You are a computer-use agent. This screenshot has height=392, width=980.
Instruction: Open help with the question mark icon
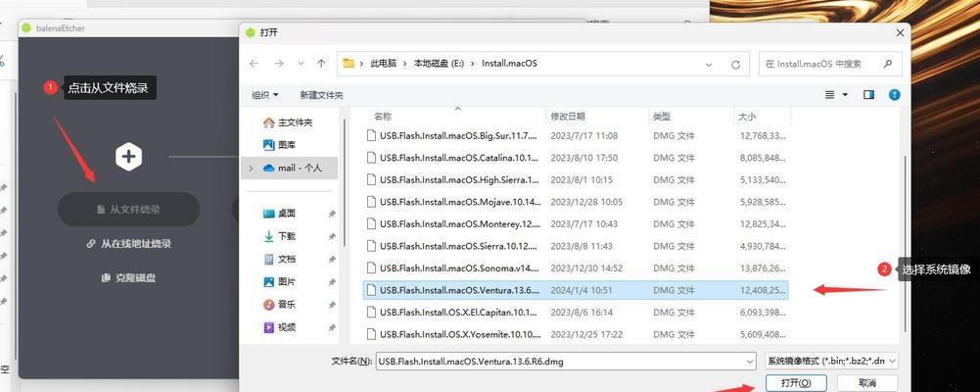pyautogui.click(x=895, y=95)
